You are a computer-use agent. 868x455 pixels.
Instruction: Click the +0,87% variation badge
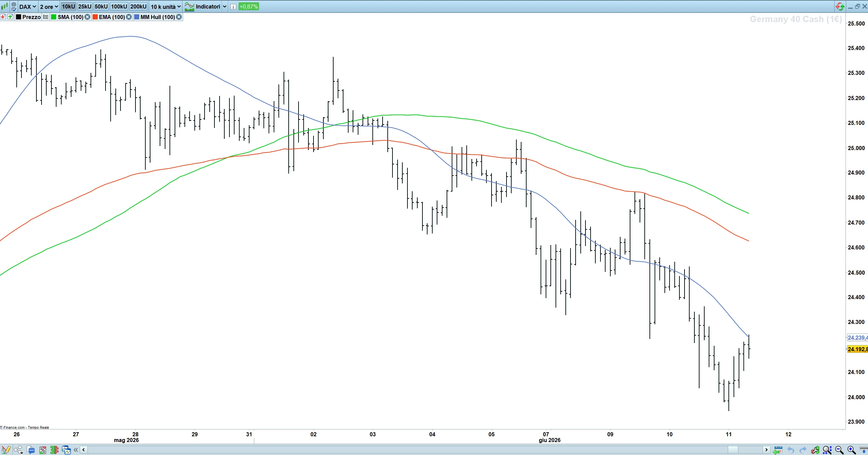pos(249,6)
